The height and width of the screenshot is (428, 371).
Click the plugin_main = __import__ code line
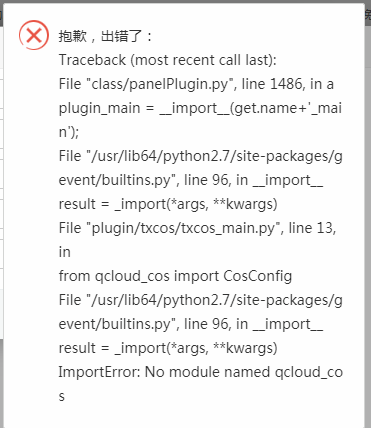click(200, 108)
